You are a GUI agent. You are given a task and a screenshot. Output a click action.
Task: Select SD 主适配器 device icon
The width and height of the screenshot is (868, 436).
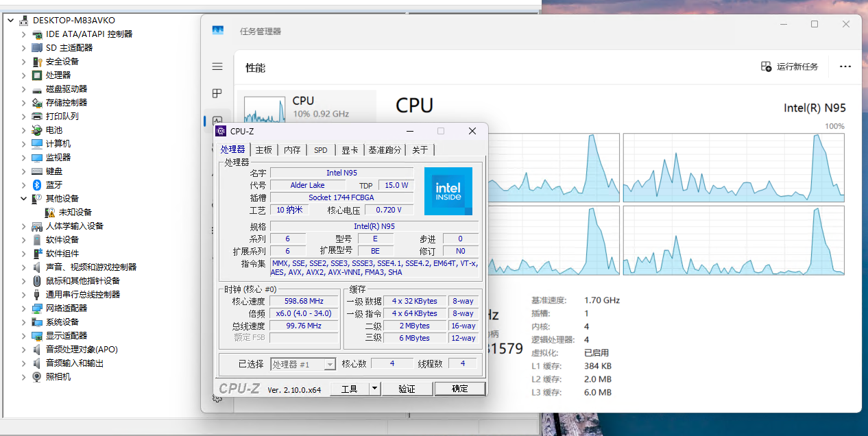(37, 47)
